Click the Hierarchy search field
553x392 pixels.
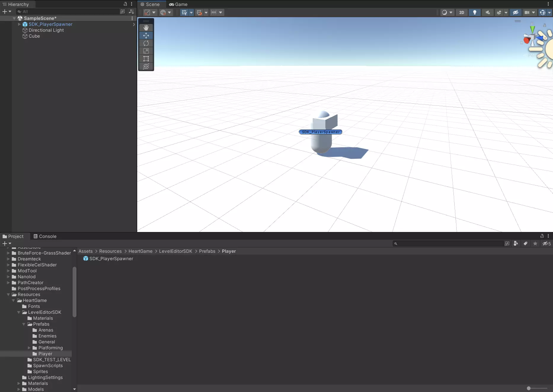pyautogui.click(x=68, y=12)
